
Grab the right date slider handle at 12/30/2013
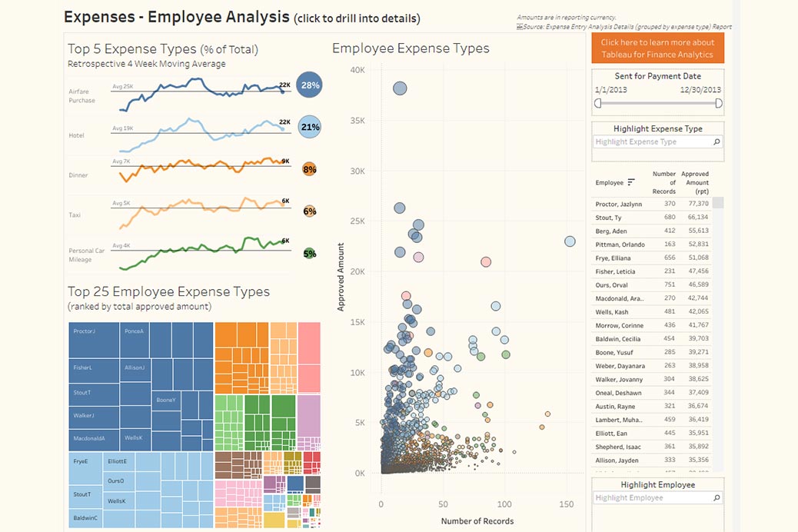point(719,103)
